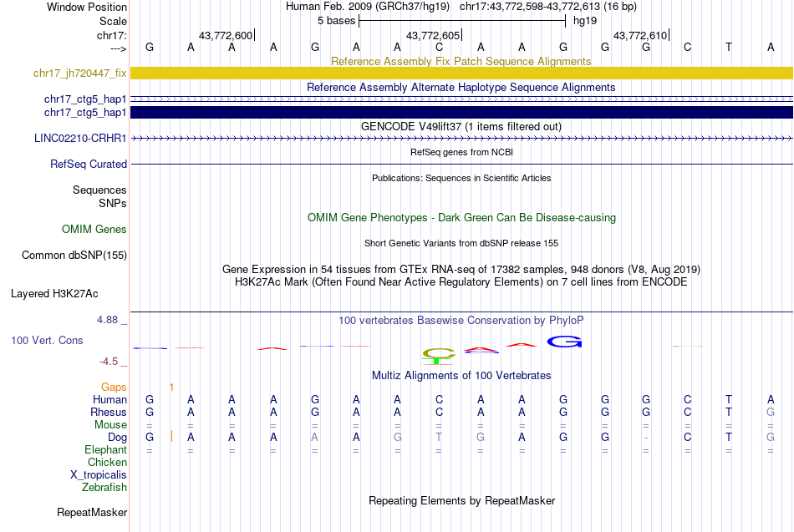Open Short Genetic Variants from dbSNP release 155

461,244
